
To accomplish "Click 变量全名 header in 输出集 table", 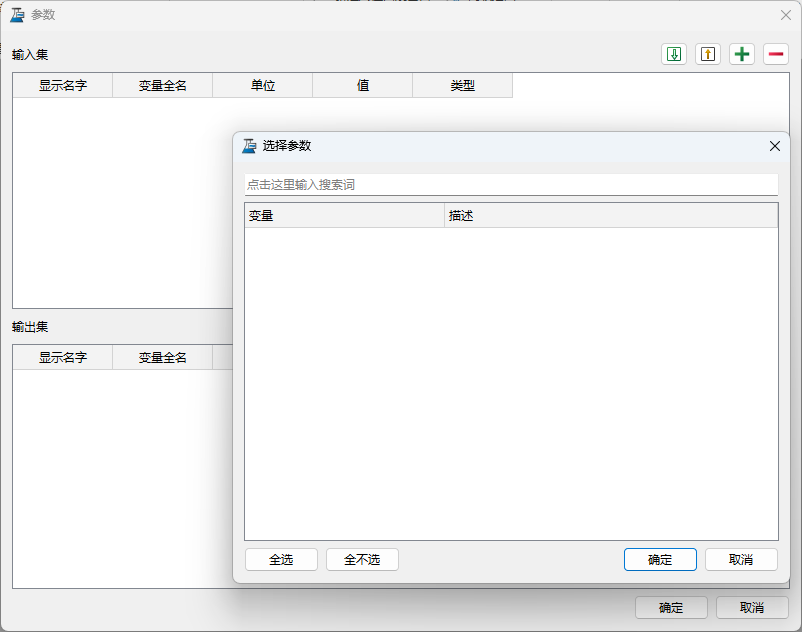I will [x=163, y=357].
